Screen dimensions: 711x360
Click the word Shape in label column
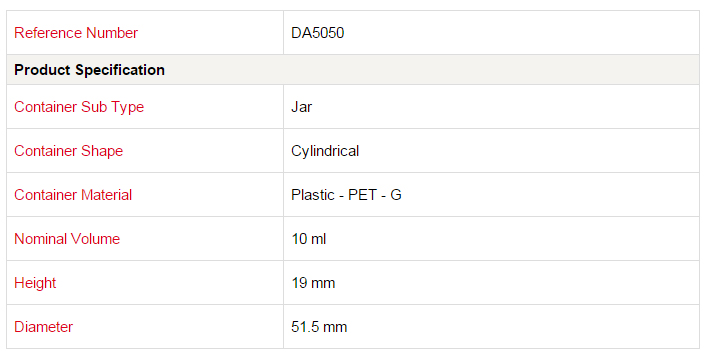tap(102, 151)
